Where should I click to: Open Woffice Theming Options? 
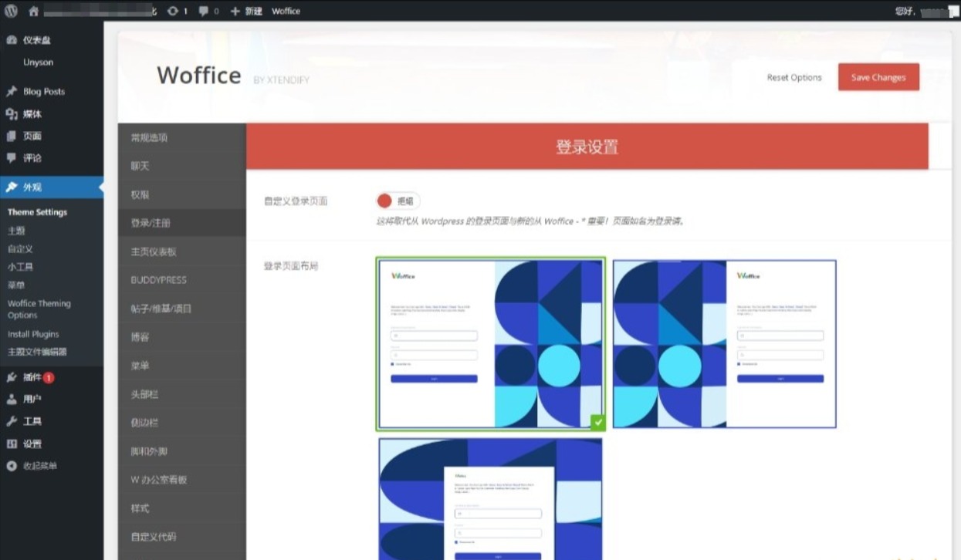tap(39, 309)
